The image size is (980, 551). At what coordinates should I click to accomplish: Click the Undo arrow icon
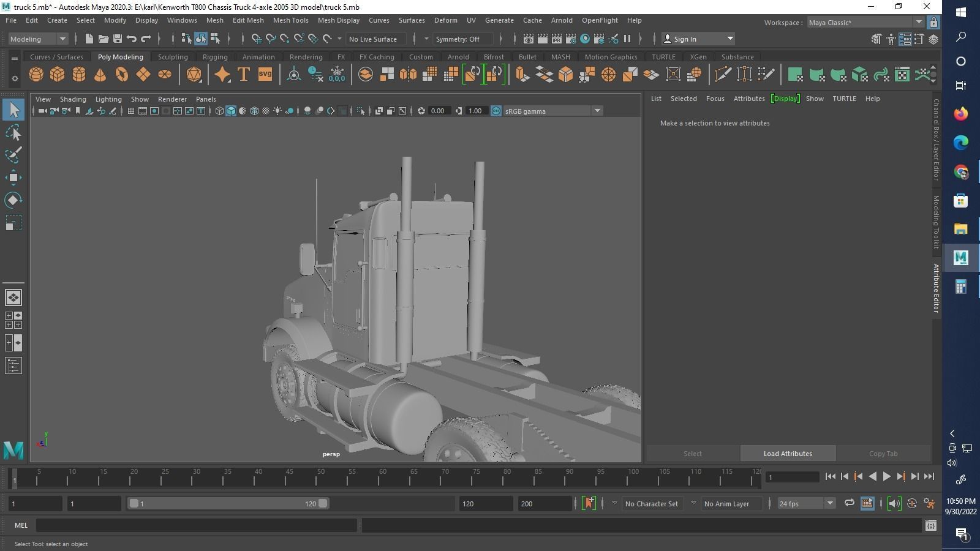coord(132,39)
